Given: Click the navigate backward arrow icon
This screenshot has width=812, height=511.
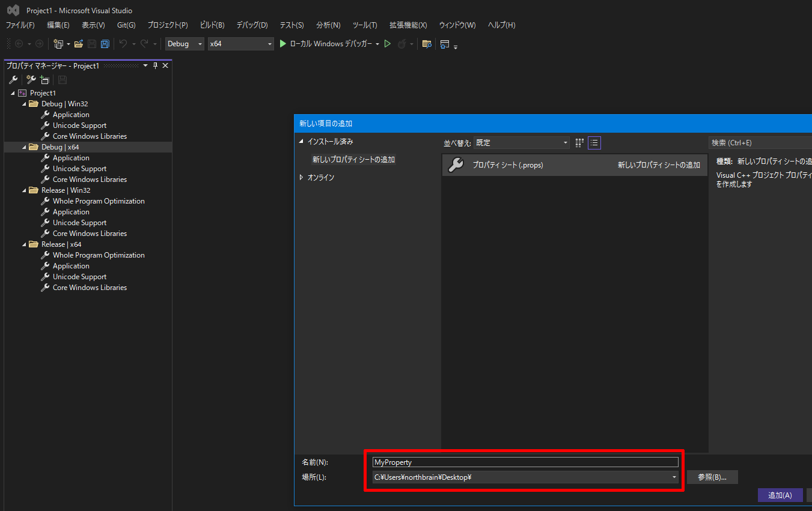Looking at the screenshot, I should pos(19,44).
